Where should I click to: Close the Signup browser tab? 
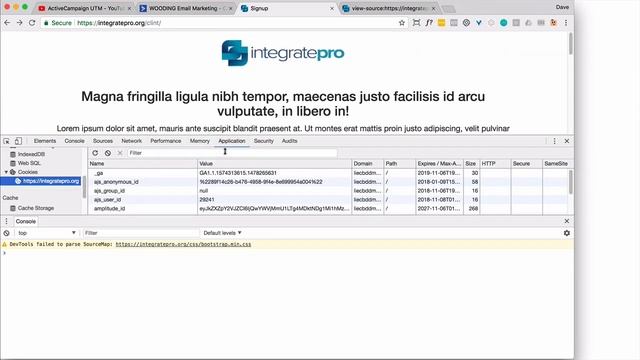click(x=331, y=8)
